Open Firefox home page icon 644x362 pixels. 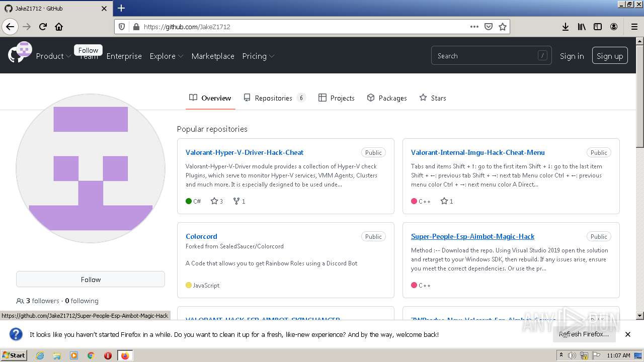click(x=59, y=27)
